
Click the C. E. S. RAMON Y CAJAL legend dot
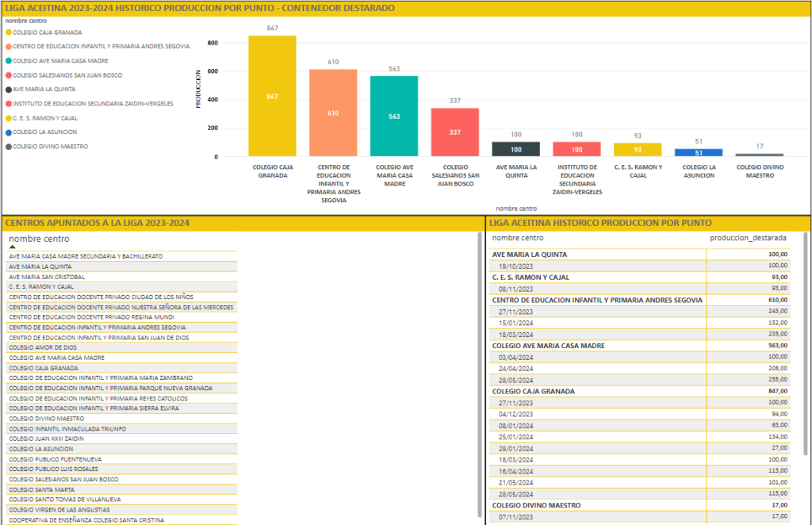coord(8,118)
